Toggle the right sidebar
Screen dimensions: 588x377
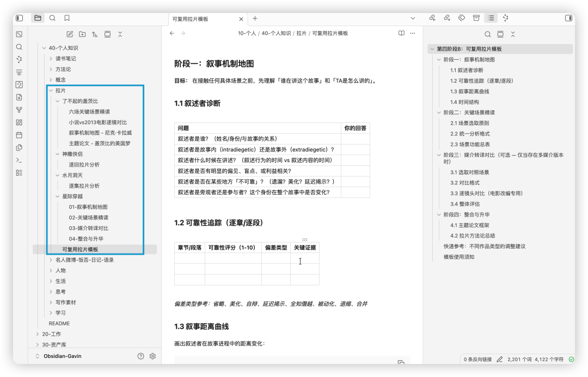tap(568, 18)
